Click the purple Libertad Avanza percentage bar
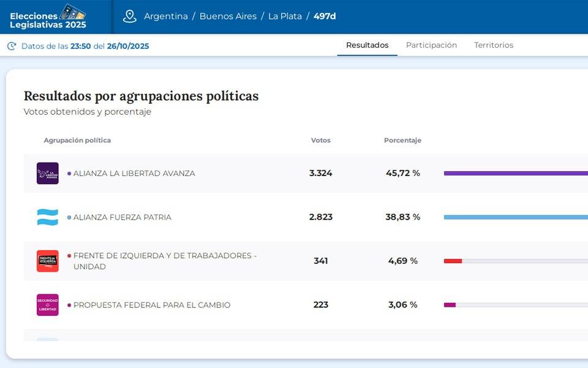Image resolution: width=588 pixels, height=368 pixels. pos(514,174)
